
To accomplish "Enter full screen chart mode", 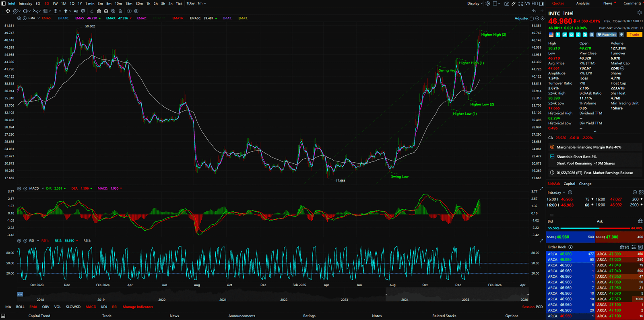I will [520, 4].
